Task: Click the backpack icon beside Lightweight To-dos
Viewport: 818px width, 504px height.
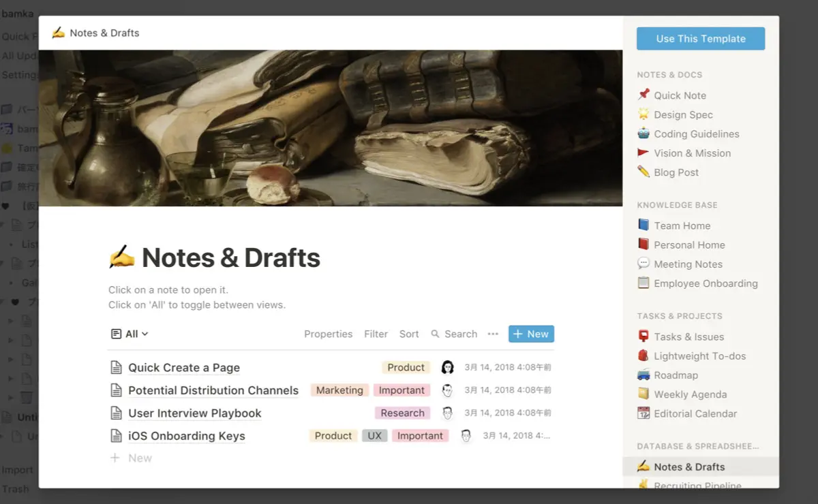Action: coord(643,355)
